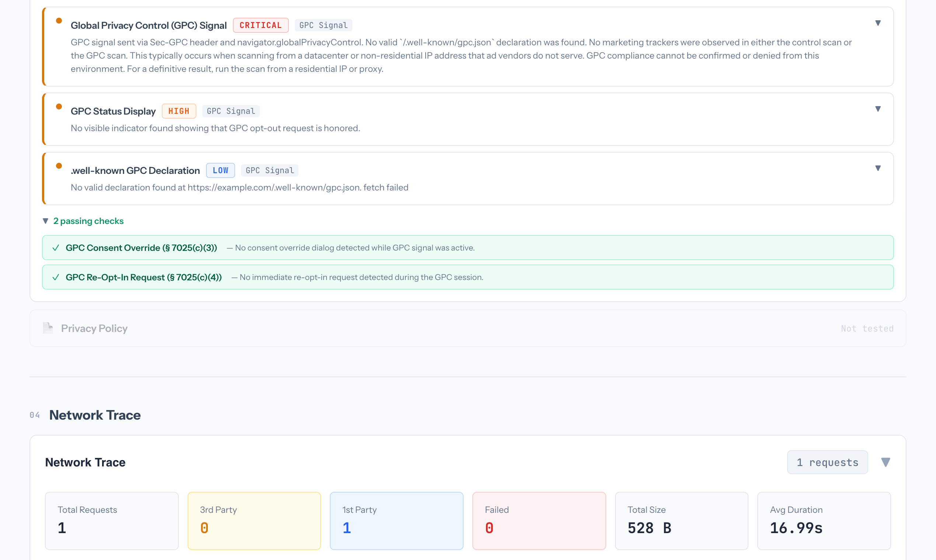Click the Failed stat card
The image size is (936, 560).
539,521
